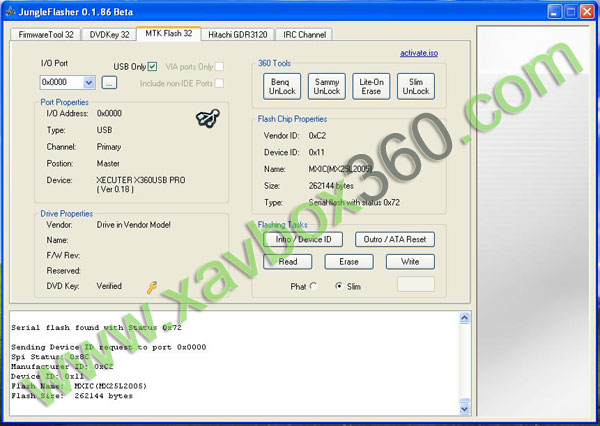Click the Device ID value "0x11" in Flash Chip Properties

[316, 152]
